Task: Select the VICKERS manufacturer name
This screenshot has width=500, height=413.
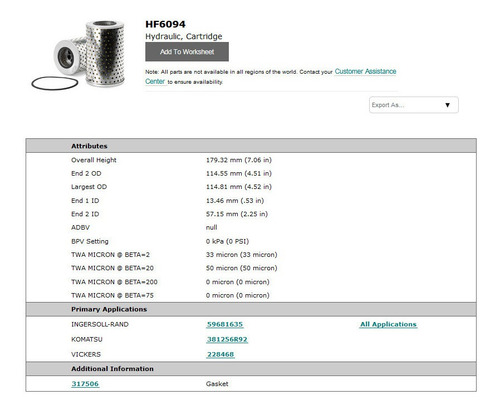Action: [86, 354]
